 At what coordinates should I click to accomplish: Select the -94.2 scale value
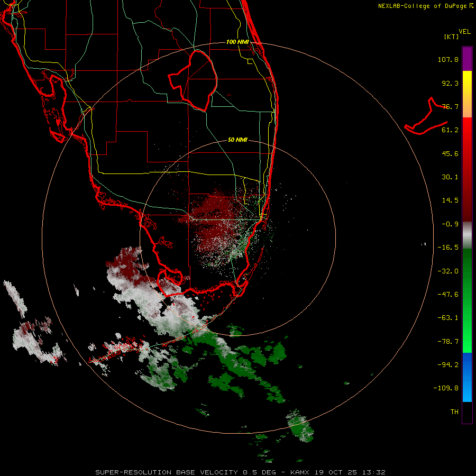coord(448,364)
